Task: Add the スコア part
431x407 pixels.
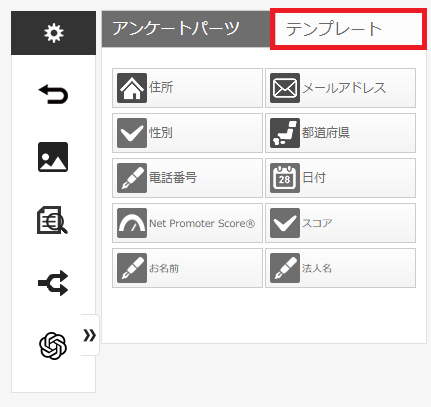Action: [340, 223]
